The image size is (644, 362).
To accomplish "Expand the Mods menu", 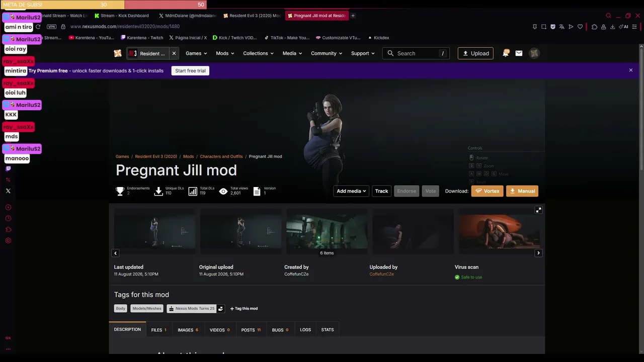I will click(225, 53).
